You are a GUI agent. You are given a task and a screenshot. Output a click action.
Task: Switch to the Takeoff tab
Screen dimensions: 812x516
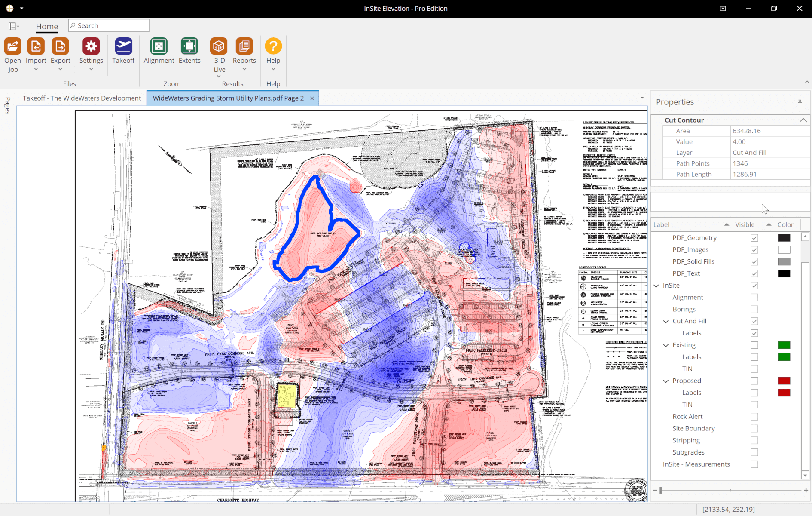[82, 98]
